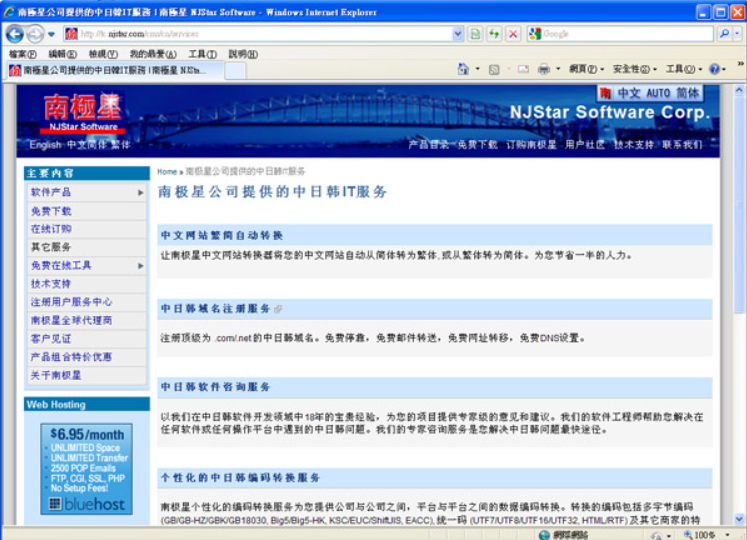Open the 檔案(F) menu
Screen dimensions: 747x540
click(22, 54)
